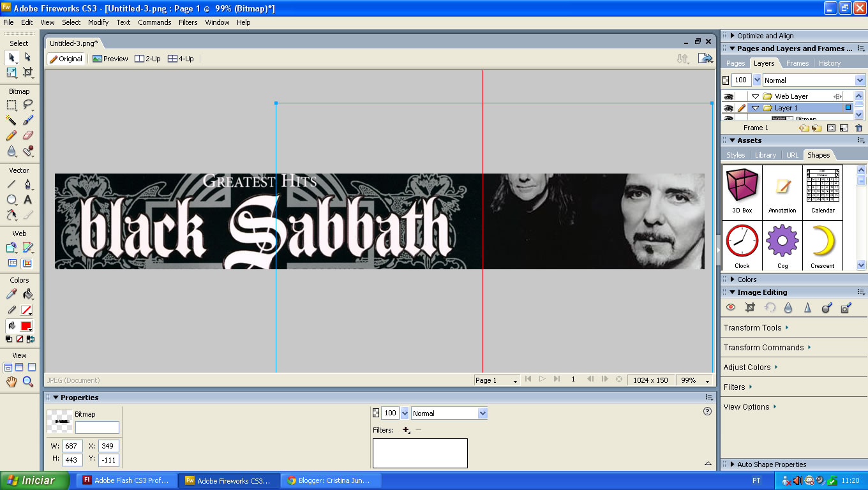Select the Hotspot tool

(11, 248)
